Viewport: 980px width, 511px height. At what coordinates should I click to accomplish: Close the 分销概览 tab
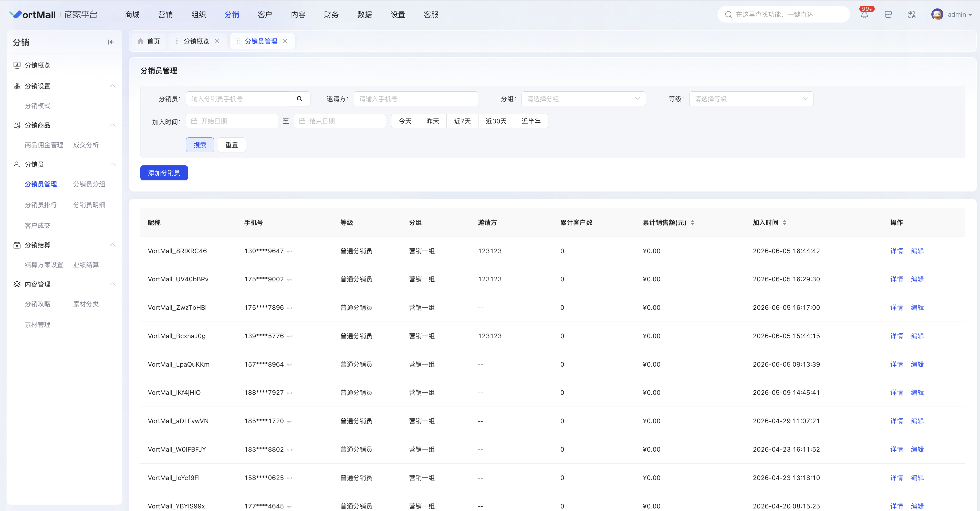tap(217, 41)
